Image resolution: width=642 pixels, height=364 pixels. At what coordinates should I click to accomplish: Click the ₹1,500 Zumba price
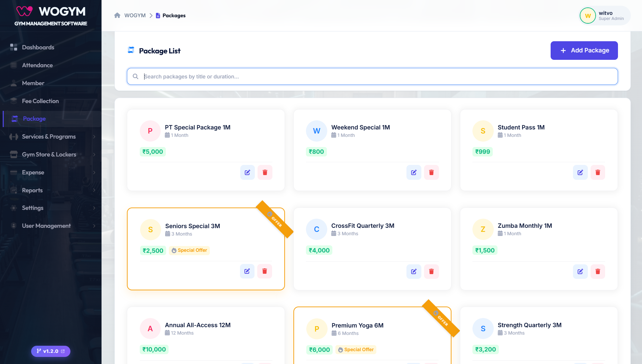point(485,250)
